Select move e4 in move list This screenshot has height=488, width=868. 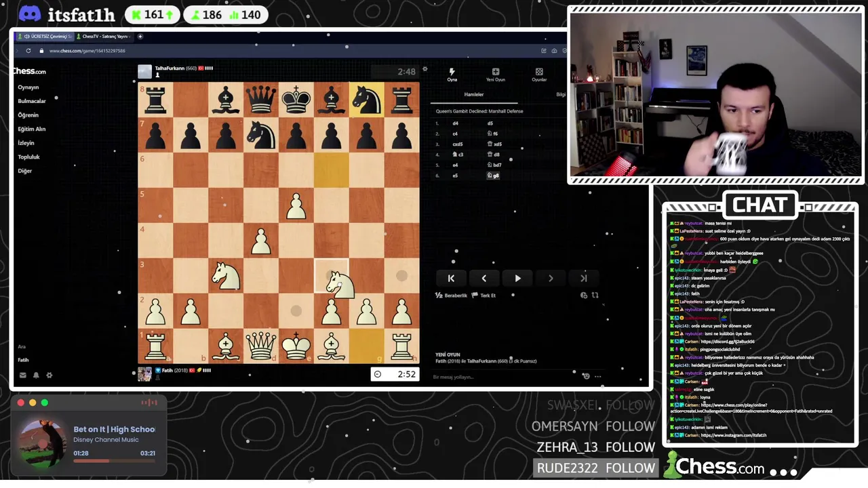(x=456, y=165)
